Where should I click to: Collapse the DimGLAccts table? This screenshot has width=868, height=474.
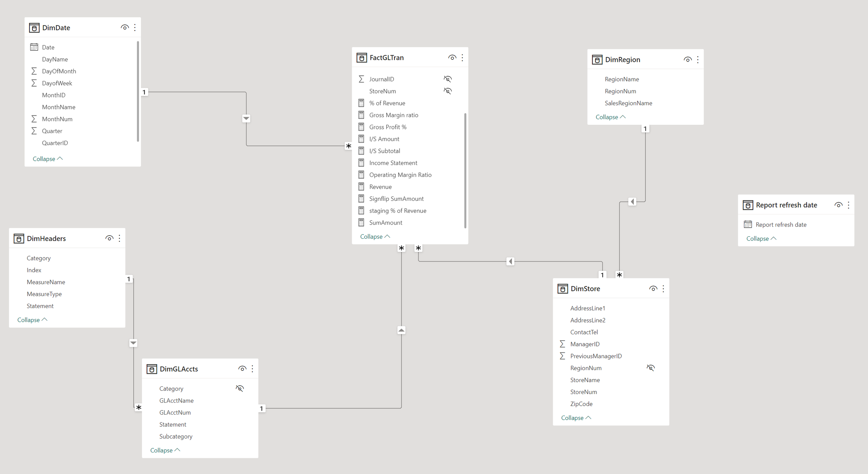165,450
